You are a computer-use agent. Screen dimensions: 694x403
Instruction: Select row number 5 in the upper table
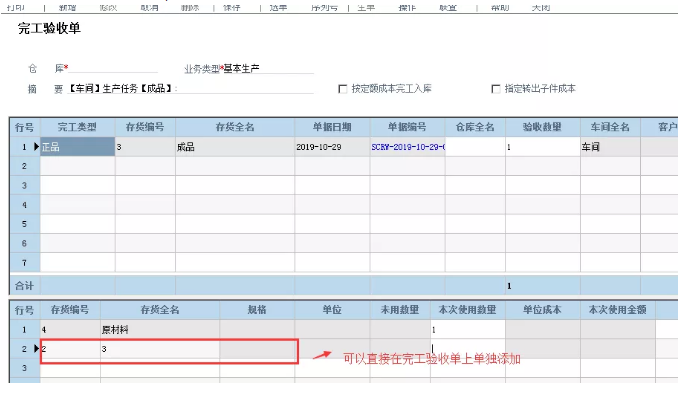[25, 224]
